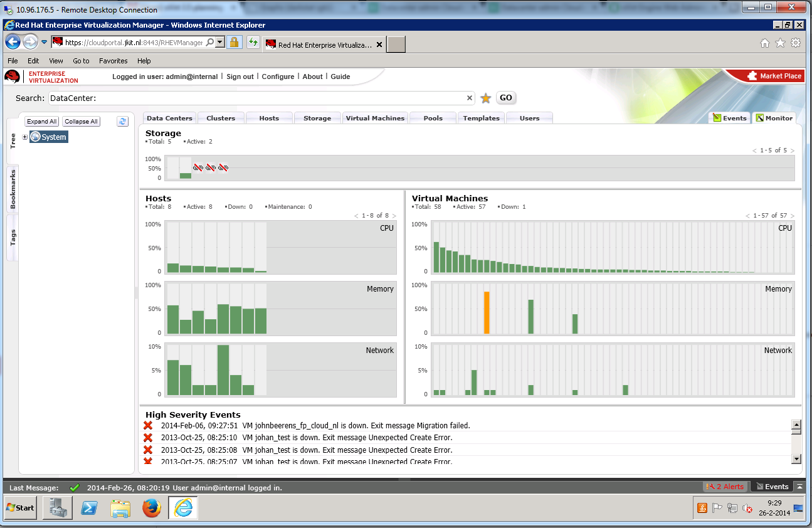Open the address bar dropdown arrow

[x=220, y=43]
